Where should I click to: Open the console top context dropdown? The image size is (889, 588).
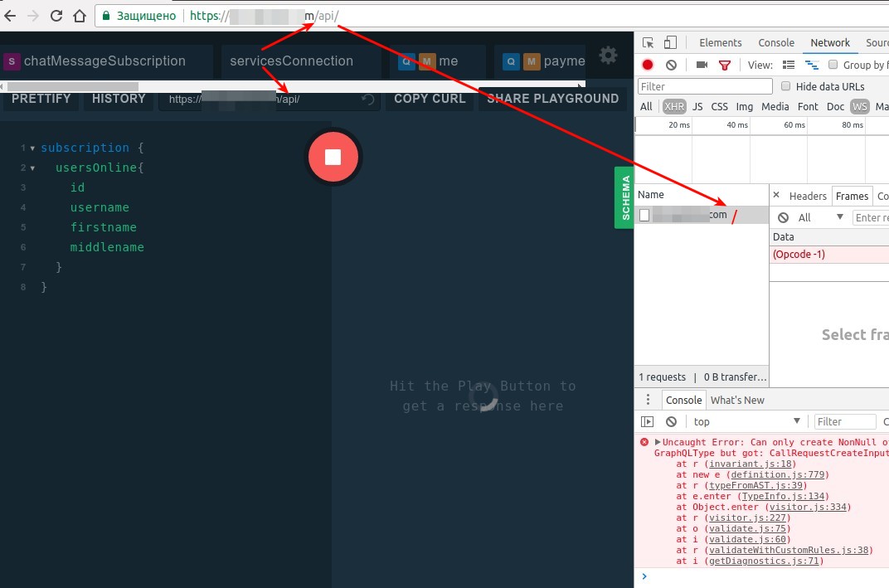(746, 421)
